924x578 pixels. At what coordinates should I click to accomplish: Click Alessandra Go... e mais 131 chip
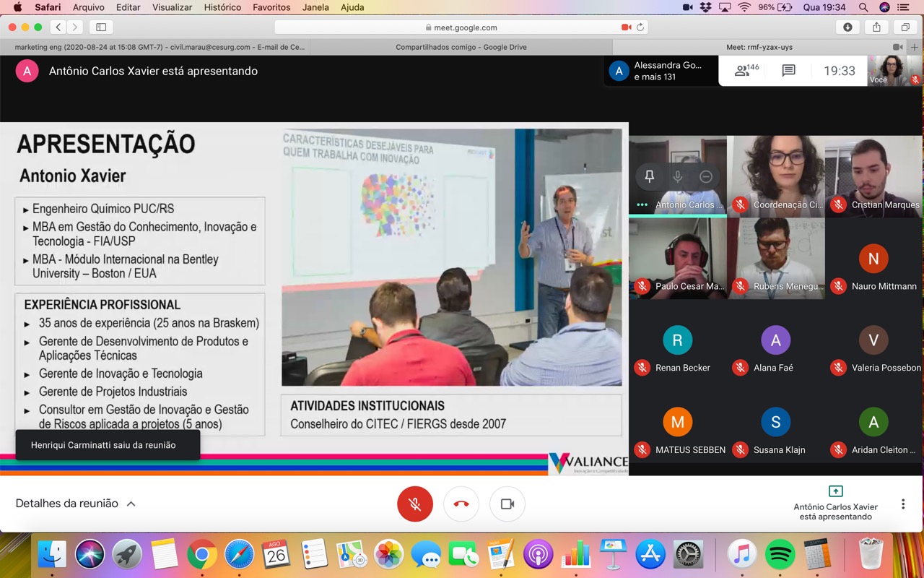click(661, 71)
